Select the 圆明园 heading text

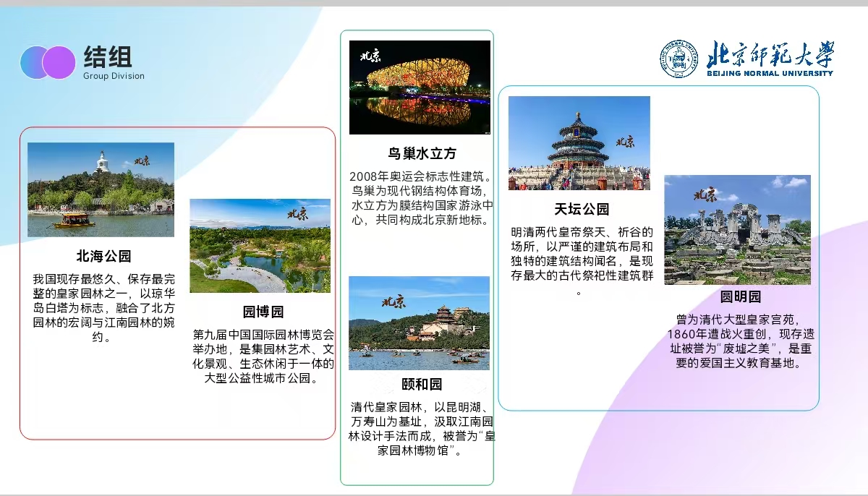pos(740,297)
